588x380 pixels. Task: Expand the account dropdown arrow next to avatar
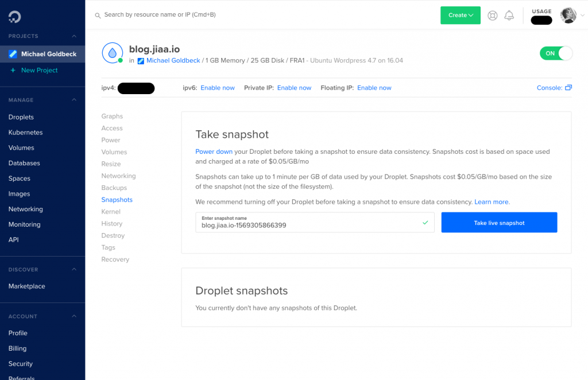(582, 15)
